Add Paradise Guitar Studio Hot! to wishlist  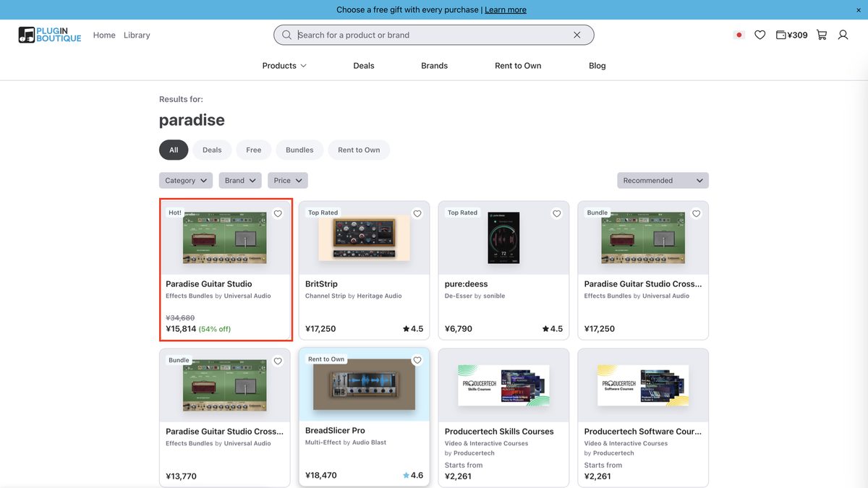pos(278,214)
